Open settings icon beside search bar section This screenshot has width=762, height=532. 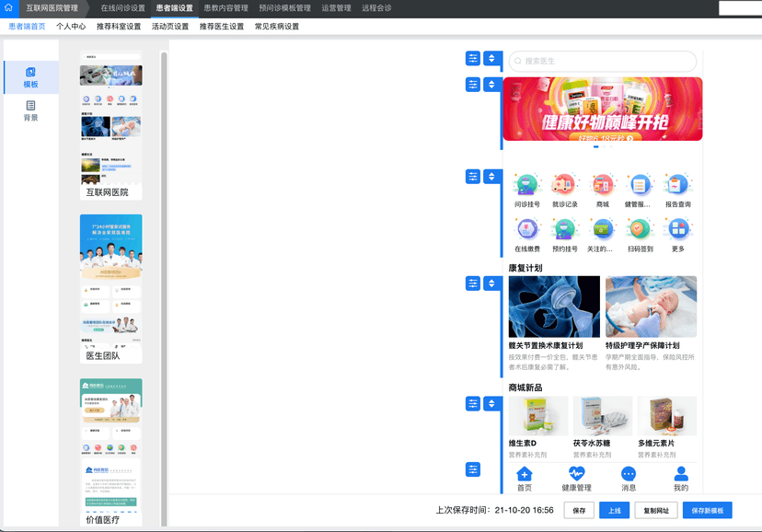pyautogui.click(x=473, y=59)
